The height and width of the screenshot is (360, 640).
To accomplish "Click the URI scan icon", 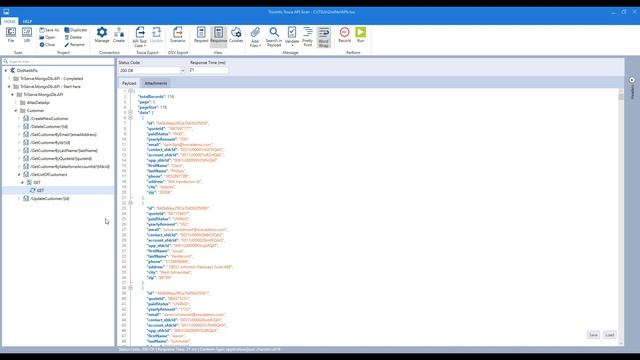I will [27, 35].
